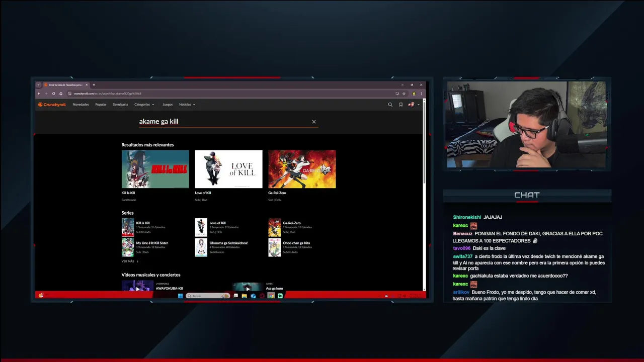
Task: Play the Asa ga kuru music video
Action: [248, 287]
